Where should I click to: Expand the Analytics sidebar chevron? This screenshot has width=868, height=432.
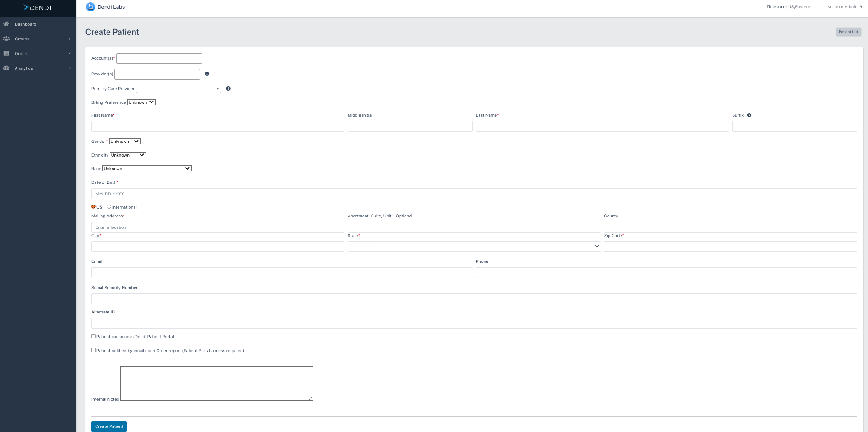(70, 68)
